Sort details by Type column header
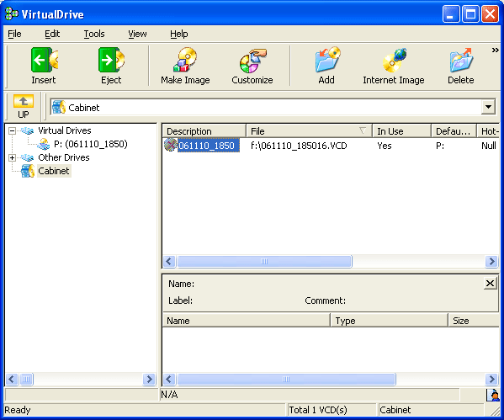The height and width of the screenshot is (420, 504). (x=390, y=321)
